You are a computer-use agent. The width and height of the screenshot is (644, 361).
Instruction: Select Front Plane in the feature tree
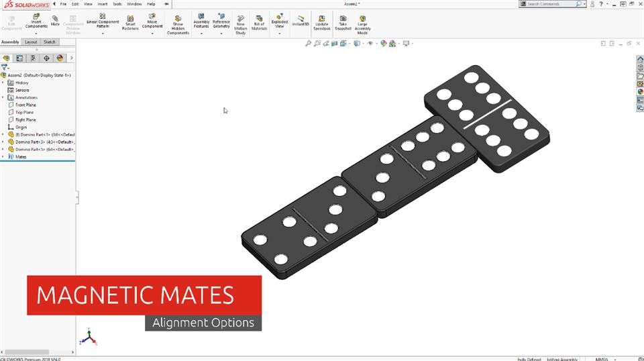(25, 105)
